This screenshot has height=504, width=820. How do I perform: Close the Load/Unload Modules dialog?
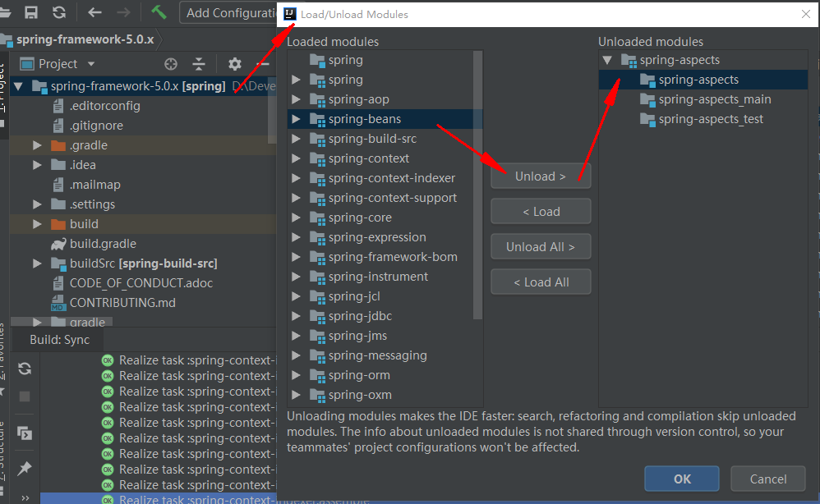tap(806, 14)
